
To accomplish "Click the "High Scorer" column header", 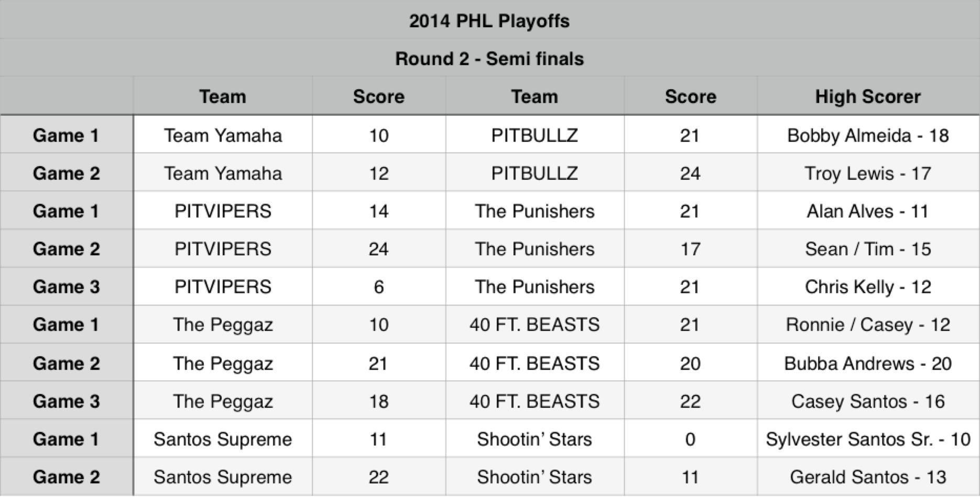I will (x=868, y=96).
